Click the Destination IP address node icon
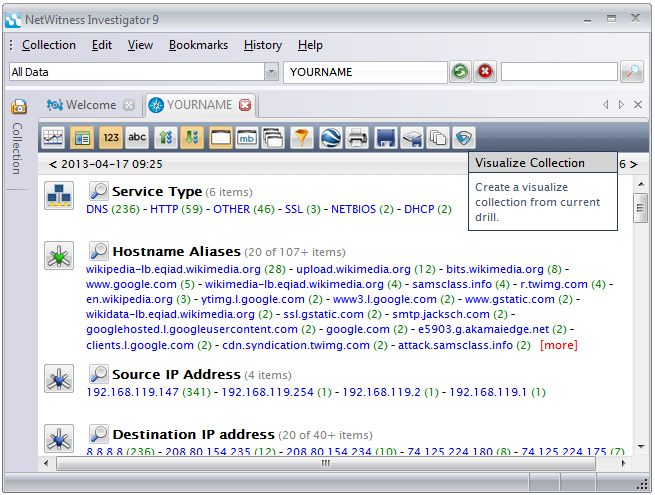The image size is (655, 495). click(59, 439)
